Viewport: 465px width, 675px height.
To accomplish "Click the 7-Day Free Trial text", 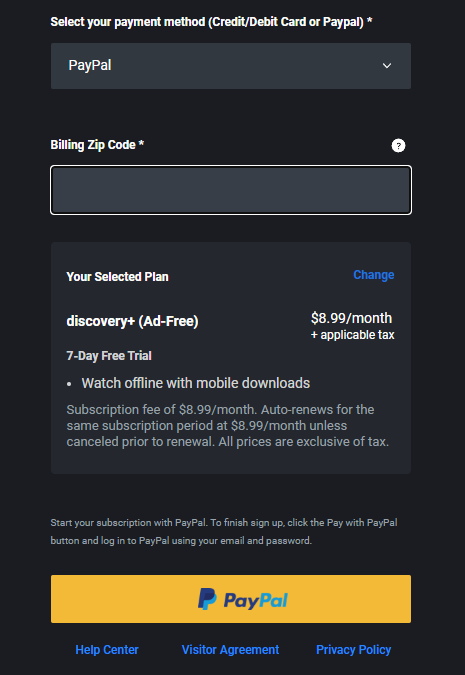I will tap(109, 356).
